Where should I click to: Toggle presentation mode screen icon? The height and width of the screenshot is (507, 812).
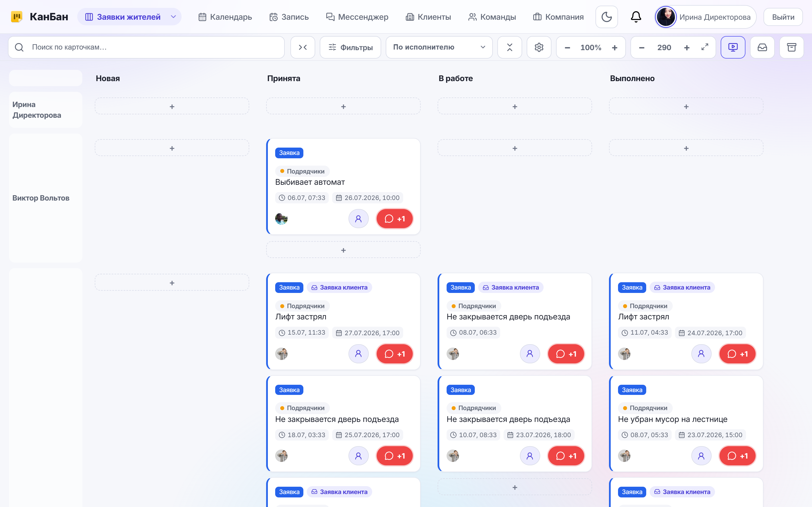pos(733,47)
